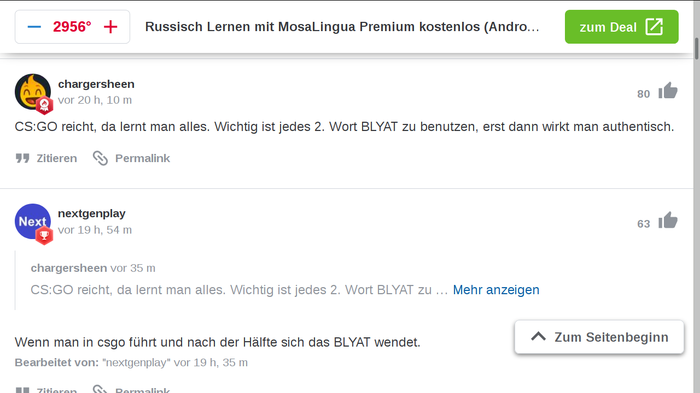The height and width of the screenshot is (393, 700).
Task: Open nextgenplay's avatar profile picture
Action: click(x=33, y=222)
